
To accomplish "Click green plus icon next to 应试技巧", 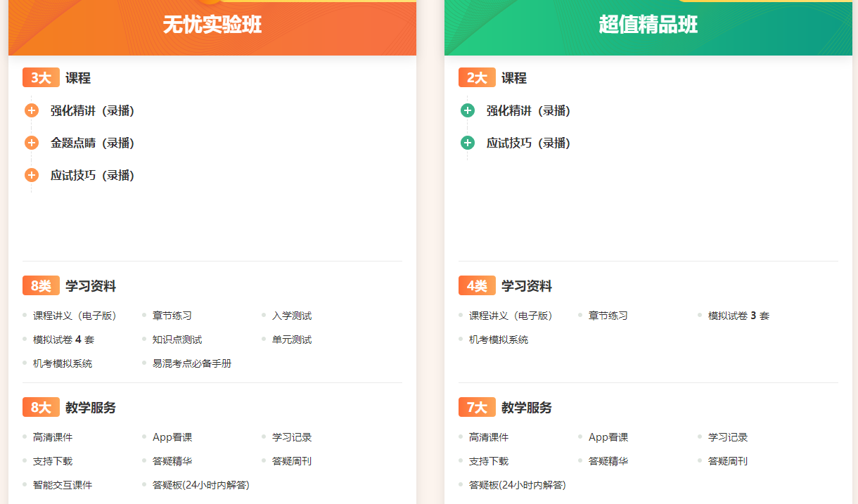I will pyautogui.click(x=468, y=143).
